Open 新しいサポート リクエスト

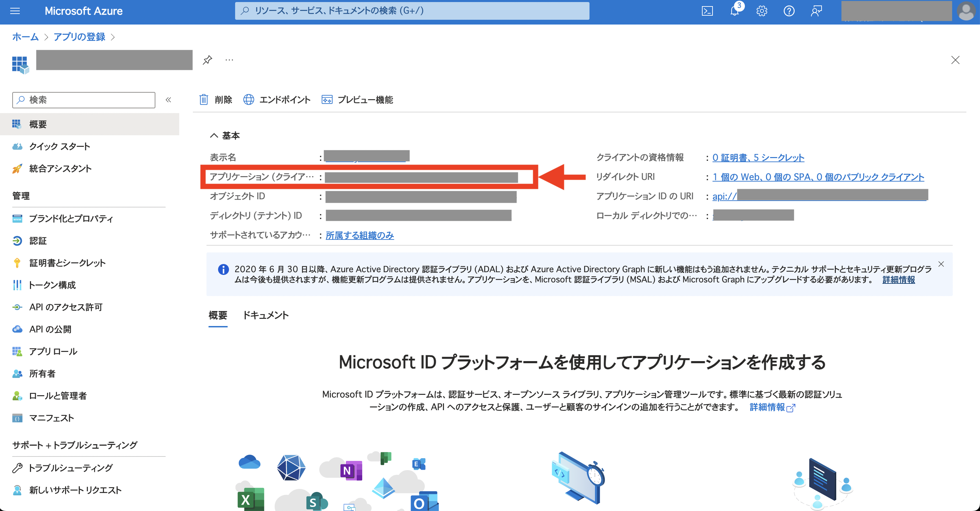pyautogui.click(x=75, y=490)
